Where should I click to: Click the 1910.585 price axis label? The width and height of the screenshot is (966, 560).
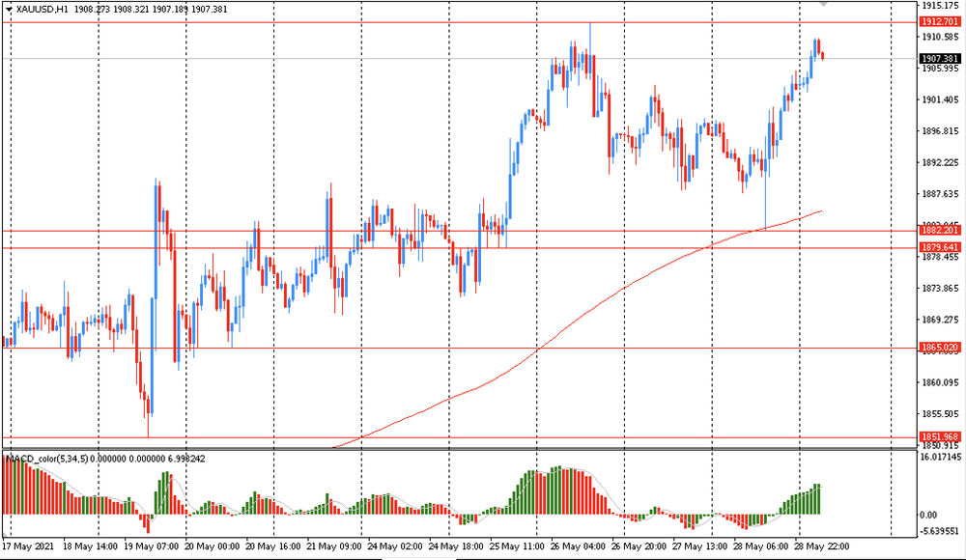[940, 37]
